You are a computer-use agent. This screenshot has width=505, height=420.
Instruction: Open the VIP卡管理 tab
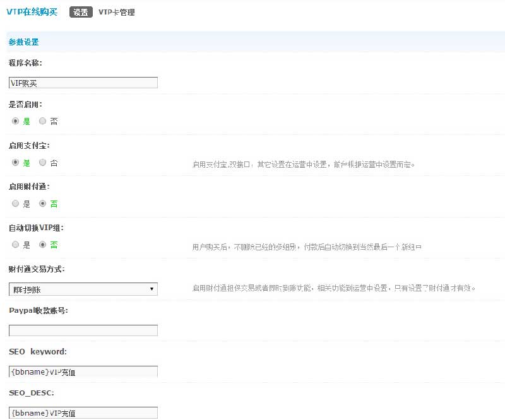[x=116, y=12]
